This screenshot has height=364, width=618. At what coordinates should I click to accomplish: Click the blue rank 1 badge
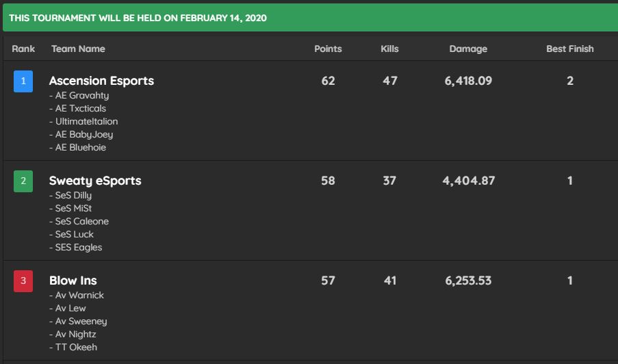pos(23,81)
